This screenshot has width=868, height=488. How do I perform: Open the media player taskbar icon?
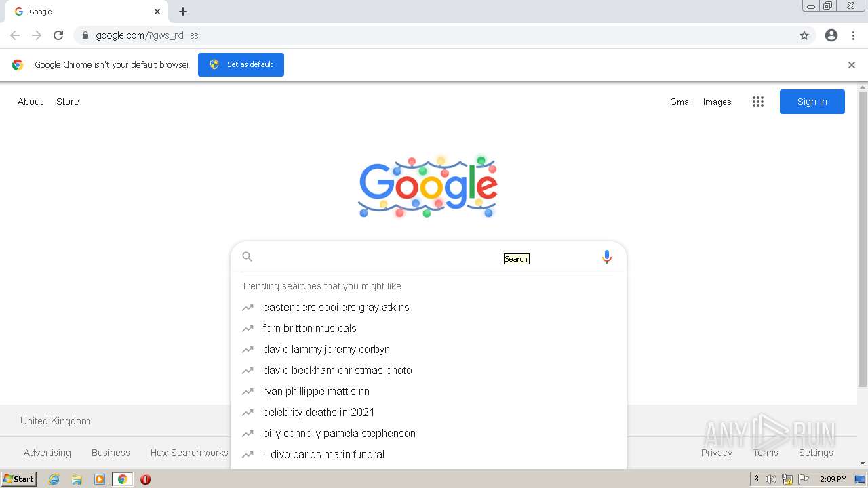(99, 479)
